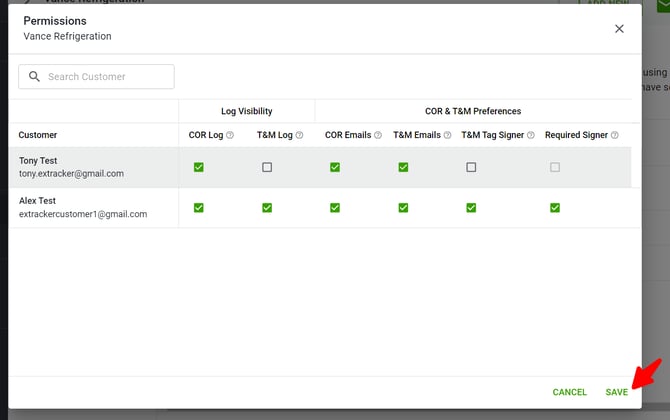Viewport: 670px width, 420px height.
Task: Click the magnifier icon in the search box
Action: (x=35, y=77)
